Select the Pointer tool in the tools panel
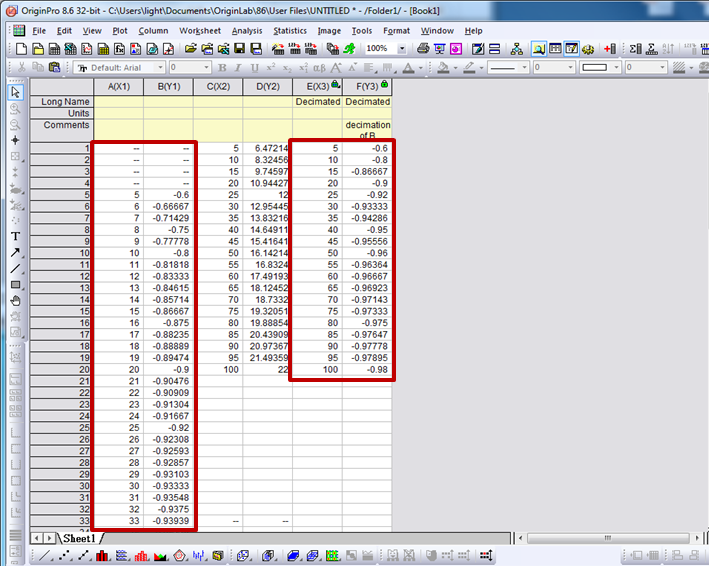 click(x=15, y=92)
